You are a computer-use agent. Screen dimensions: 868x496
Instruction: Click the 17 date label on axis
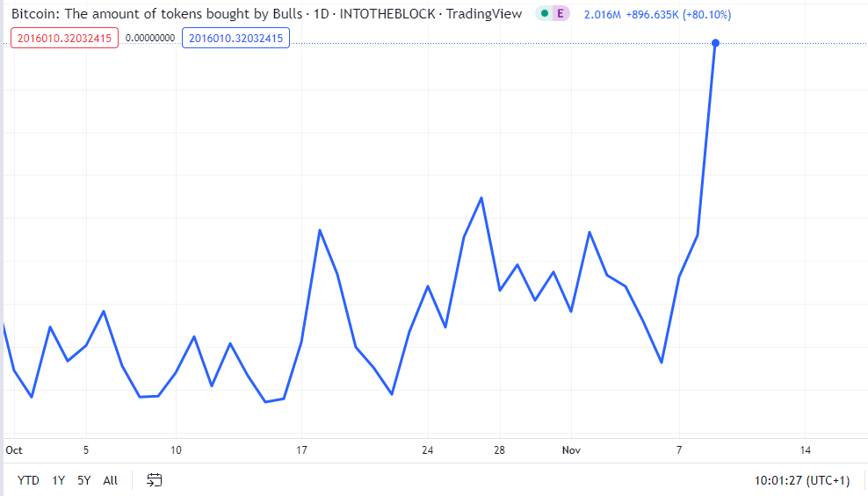pos(301,450)
